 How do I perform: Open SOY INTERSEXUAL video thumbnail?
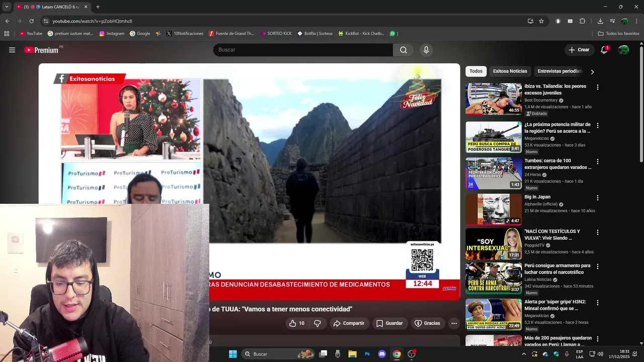[x=494, y=244]
